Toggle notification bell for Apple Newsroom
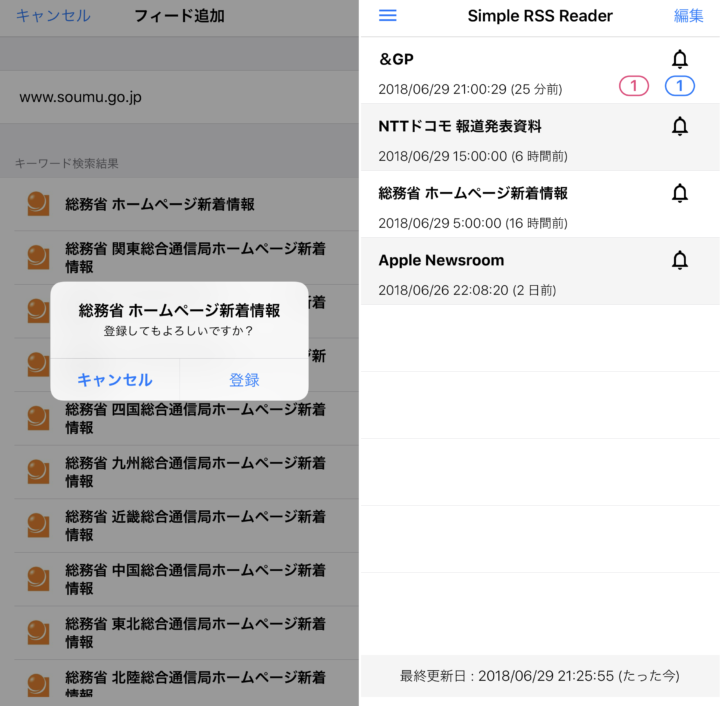 [x=680, y=260]
